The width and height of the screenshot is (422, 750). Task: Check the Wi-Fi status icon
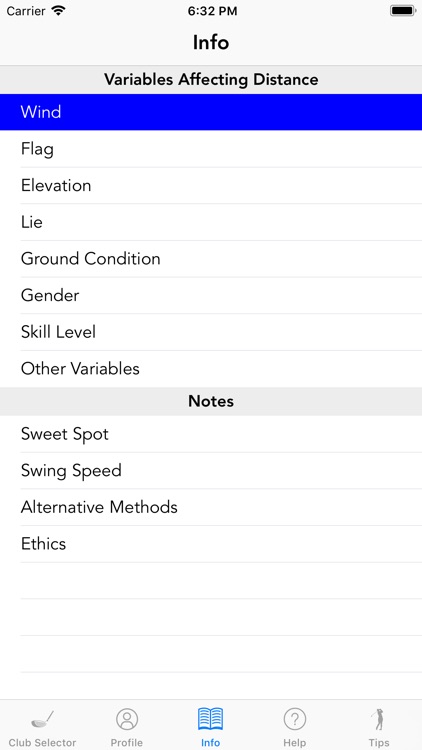pos(59,11)
